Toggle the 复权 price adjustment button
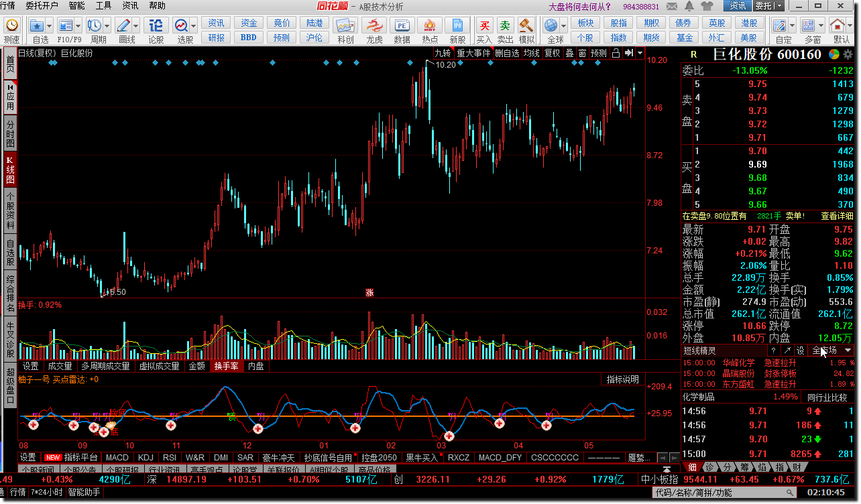 tap(552, 53)
